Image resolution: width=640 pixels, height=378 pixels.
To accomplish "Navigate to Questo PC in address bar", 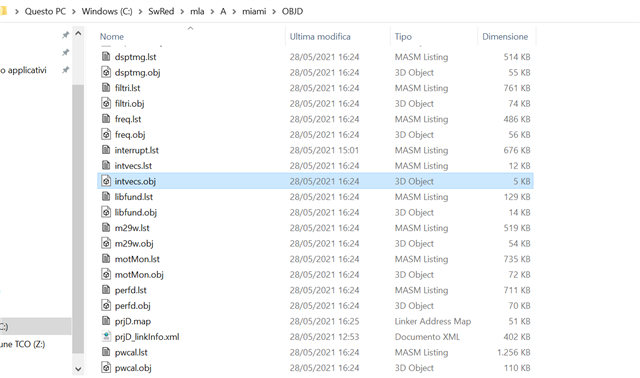I will tap(45, 11).
